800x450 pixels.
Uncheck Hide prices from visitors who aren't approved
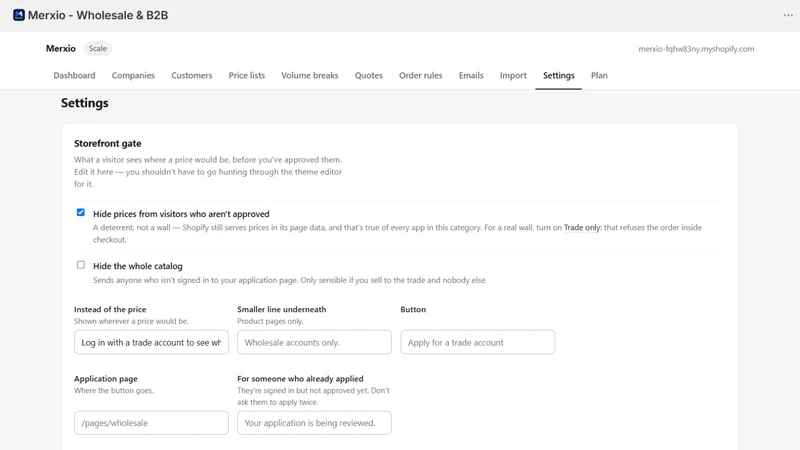coord(81,212)
